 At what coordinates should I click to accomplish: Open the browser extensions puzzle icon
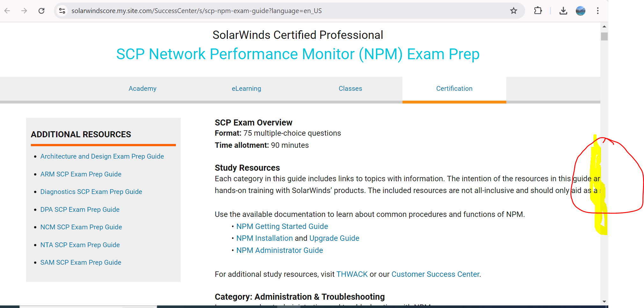[x=538, y=11]
